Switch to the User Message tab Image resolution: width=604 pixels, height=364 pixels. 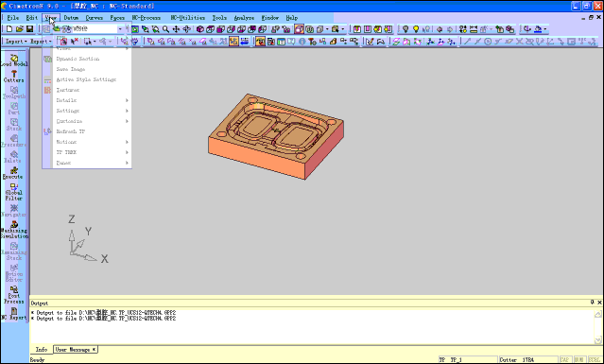click(75, 350)
